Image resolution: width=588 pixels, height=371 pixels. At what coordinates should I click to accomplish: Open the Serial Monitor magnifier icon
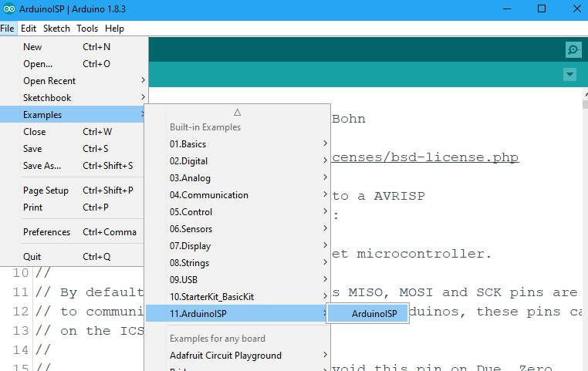(573, 49)
